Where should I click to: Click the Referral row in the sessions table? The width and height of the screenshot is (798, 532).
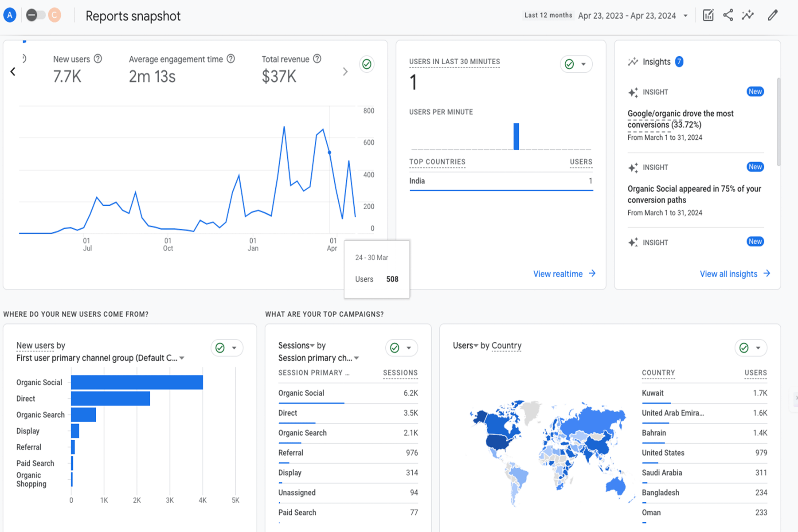tap(348, 453)
